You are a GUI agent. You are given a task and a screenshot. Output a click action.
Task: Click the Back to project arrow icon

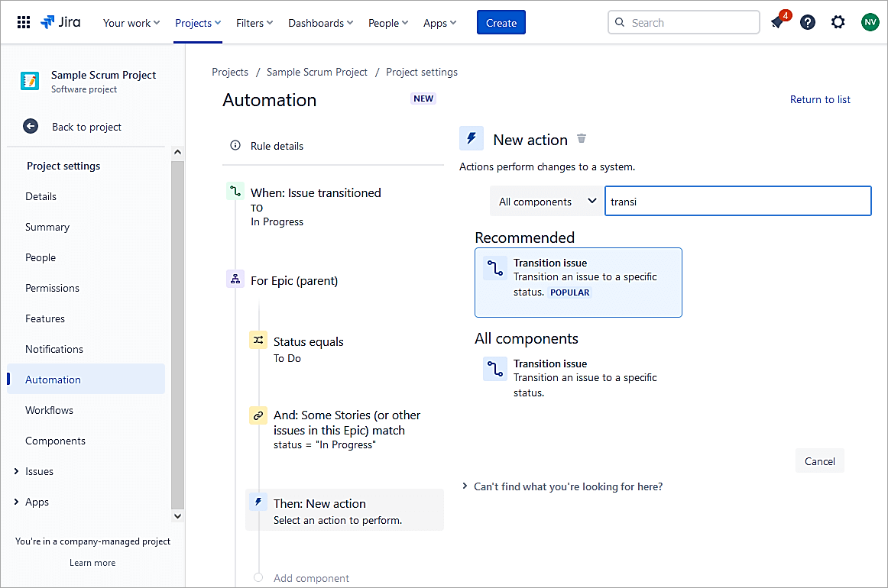(x=31, y=127)
